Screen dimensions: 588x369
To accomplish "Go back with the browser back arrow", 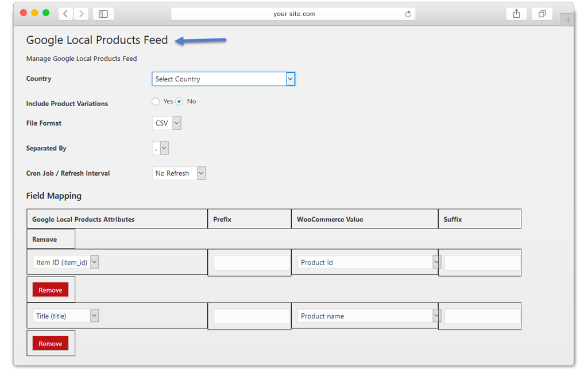I will coord(65,14).
